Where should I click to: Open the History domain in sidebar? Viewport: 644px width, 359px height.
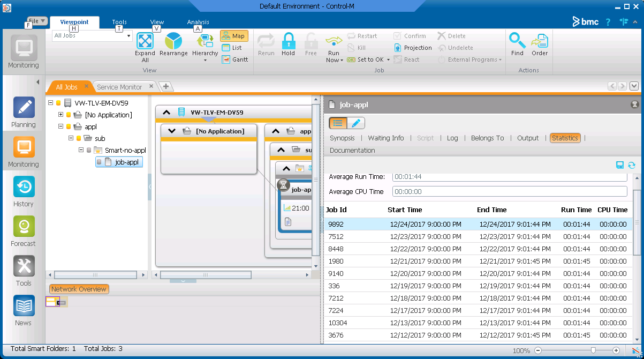tap(24, 192)
